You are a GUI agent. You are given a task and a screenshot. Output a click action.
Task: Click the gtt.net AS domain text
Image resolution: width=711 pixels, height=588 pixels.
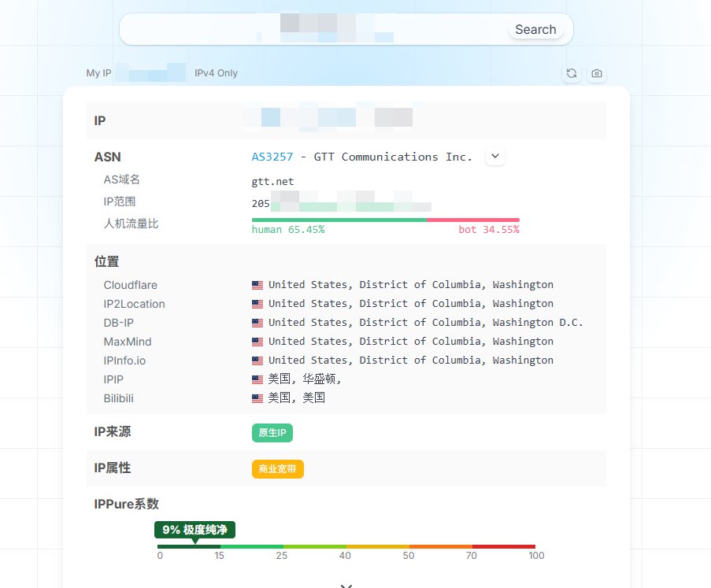click(x=272, y=182)
